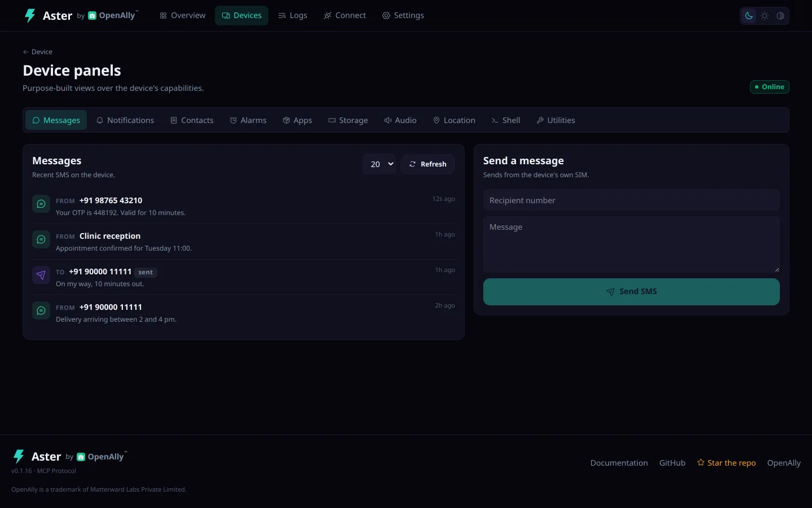The width and height of the screenshot is (812, 508).
Task: Open the Storage tab
Action: [348, 120]
